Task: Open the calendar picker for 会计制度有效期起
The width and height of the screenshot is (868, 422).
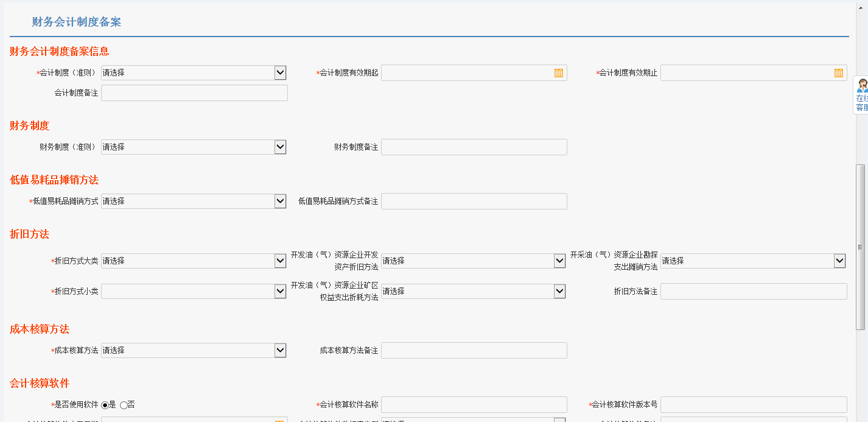Action: click(558, 72)
